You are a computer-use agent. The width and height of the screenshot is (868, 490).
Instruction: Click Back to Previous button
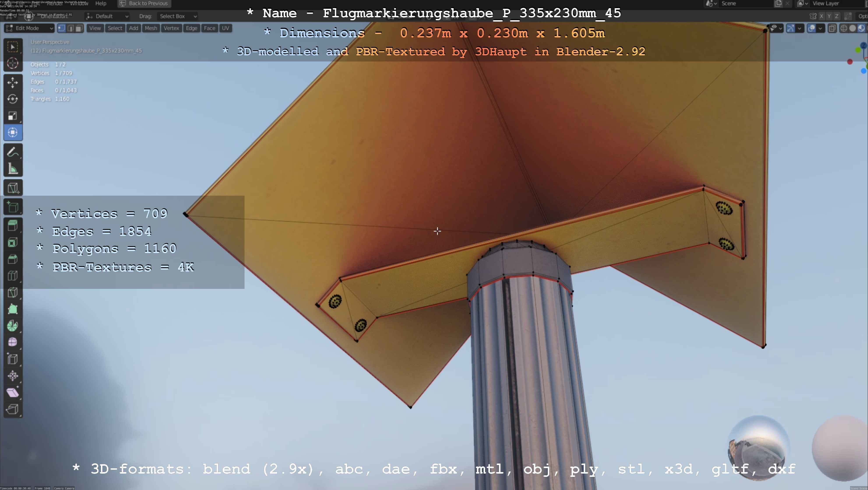[144, 3]
